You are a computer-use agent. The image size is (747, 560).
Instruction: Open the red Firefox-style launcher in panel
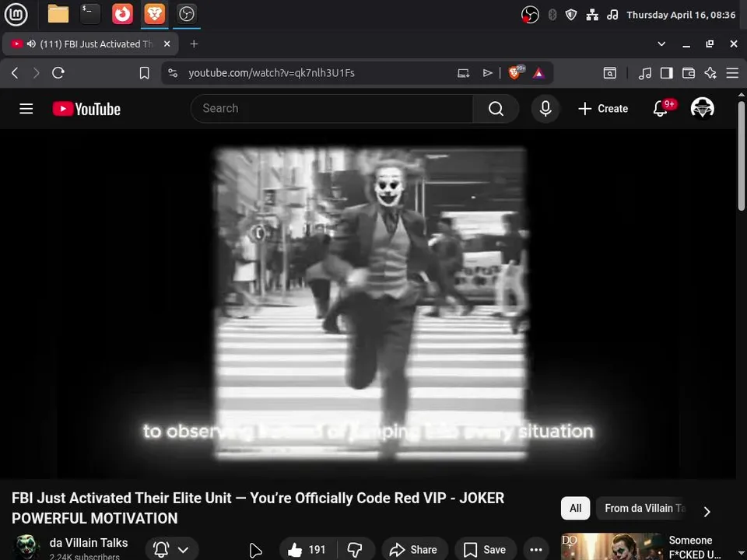(x=122, y=14)
